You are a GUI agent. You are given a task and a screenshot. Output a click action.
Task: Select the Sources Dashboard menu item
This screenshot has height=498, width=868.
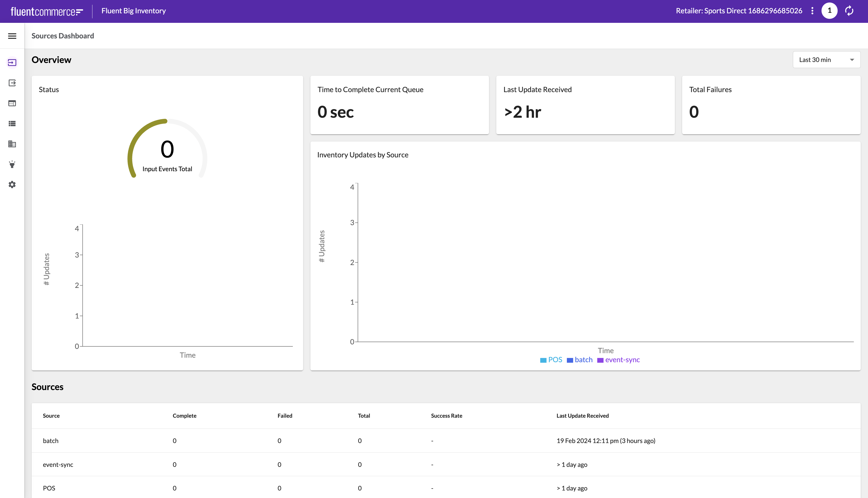(x=13, y=63)
